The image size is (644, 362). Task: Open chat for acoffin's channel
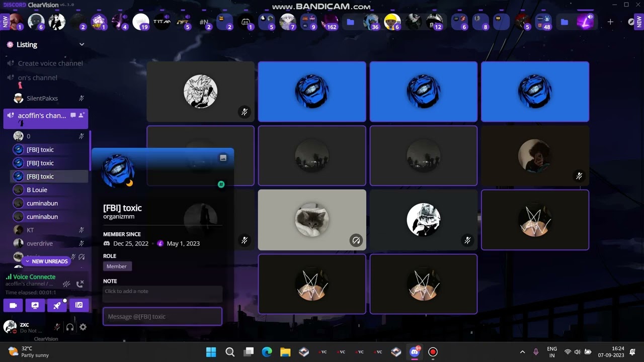[x=73, y=115]
